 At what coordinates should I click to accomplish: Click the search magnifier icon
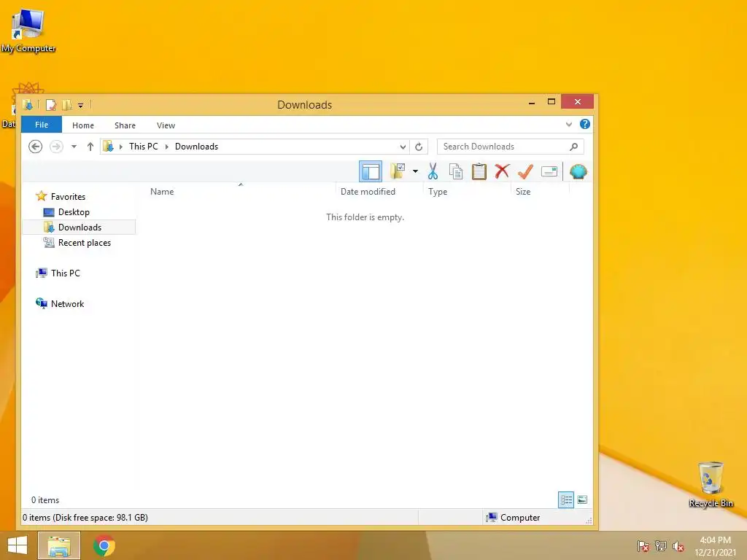(573, 147)
